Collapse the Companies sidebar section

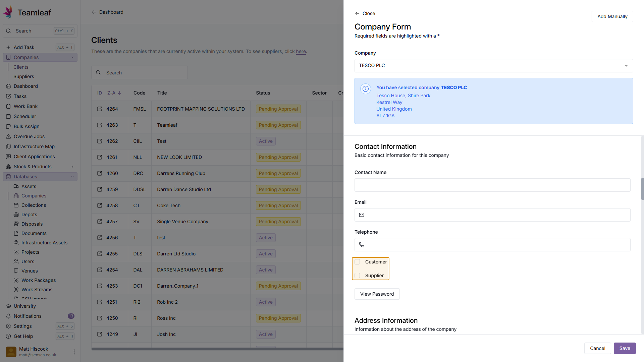click(x=72, y=57)
